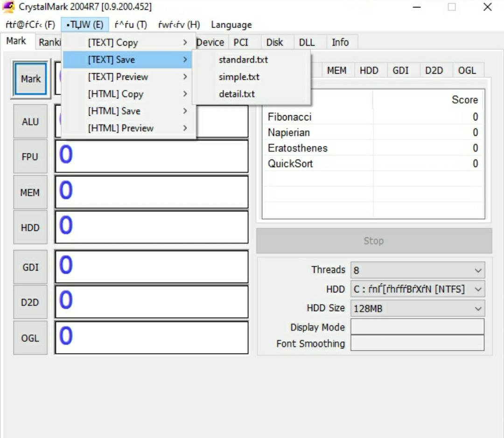
Task: Click the CrystalMark app icon in title bar
Action: click(x=9, y=7)
